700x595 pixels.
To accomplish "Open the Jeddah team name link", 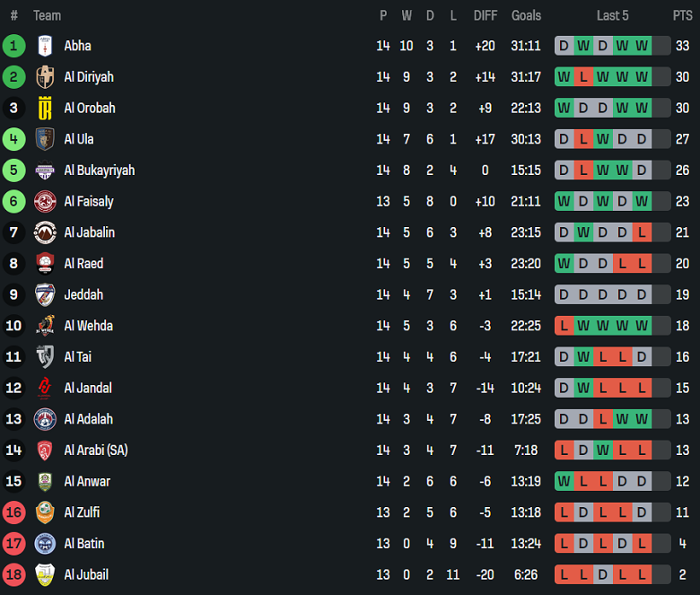I will tap(83, 294).
